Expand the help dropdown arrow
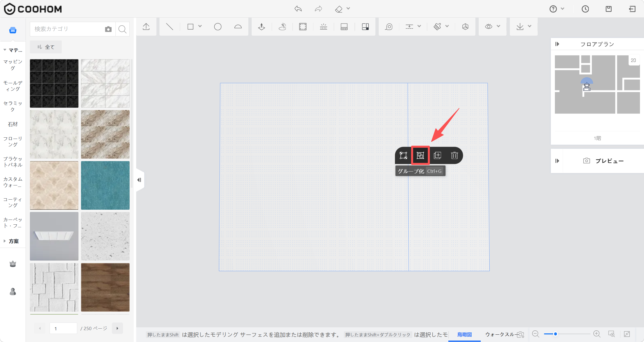Screen dimensions: 644x342 pyautogui.click(x=562, y=9)
